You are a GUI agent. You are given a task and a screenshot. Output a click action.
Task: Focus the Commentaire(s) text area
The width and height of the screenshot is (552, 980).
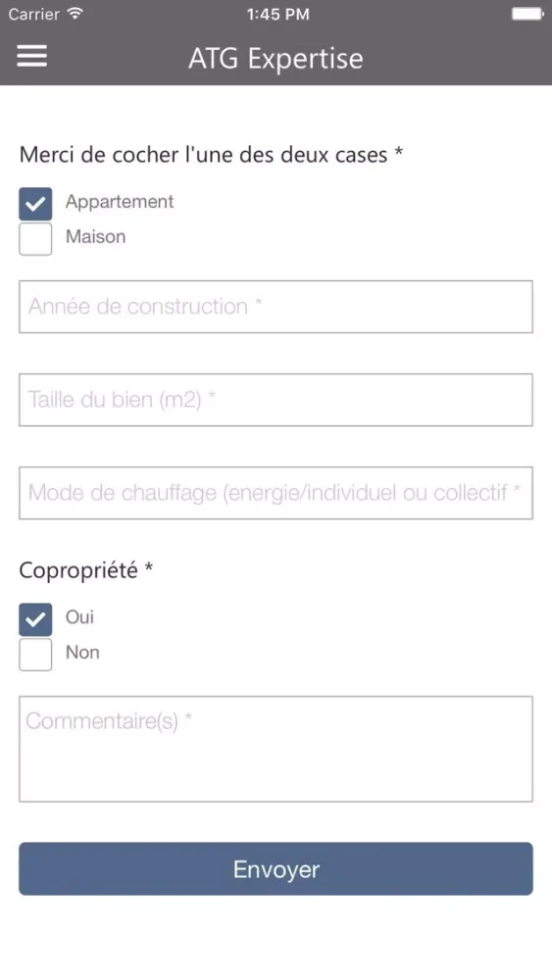[276, 749]
